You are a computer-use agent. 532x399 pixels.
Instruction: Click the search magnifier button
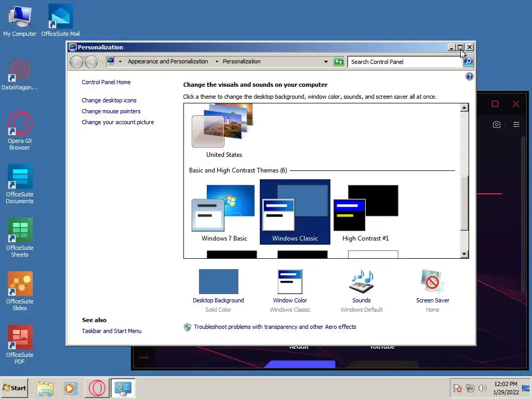tap(468, 62)
